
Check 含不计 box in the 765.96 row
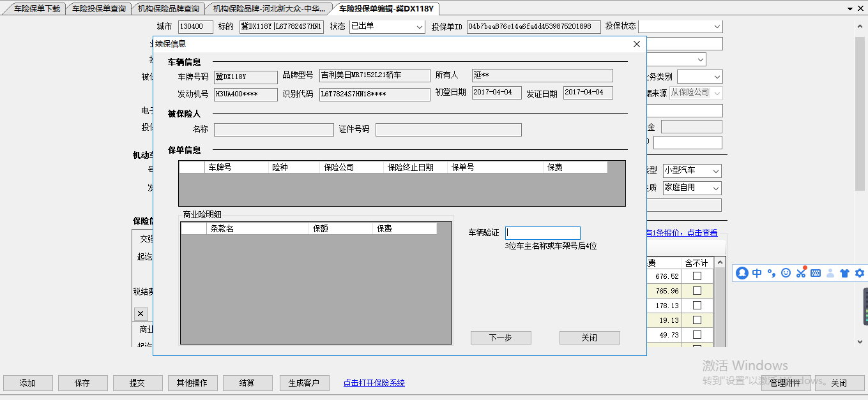(x=697, y=291)
